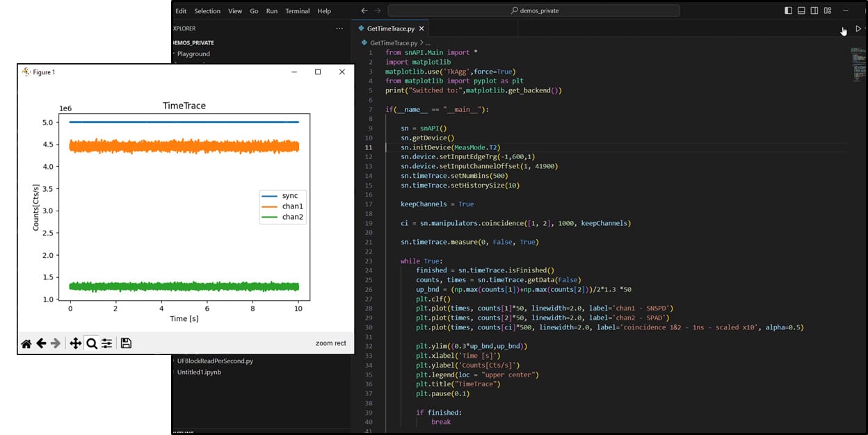Run the Python file with play button
The height and width of the screenshot is (435, 868).
858,28
